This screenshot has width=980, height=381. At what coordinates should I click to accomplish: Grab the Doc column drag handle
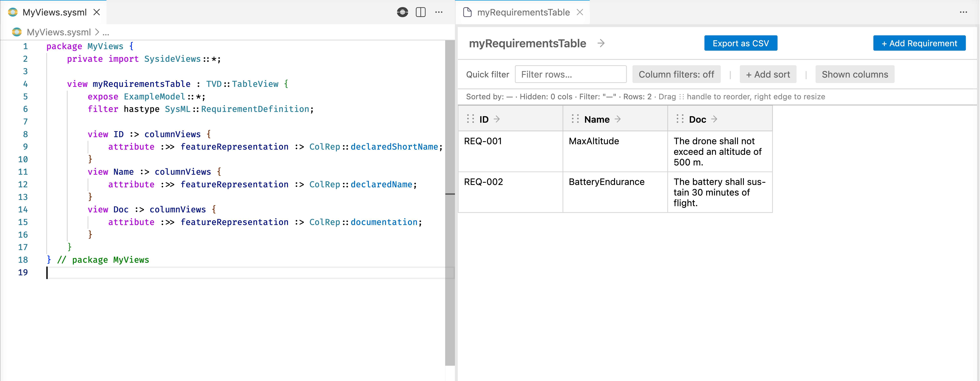point(680,119)
